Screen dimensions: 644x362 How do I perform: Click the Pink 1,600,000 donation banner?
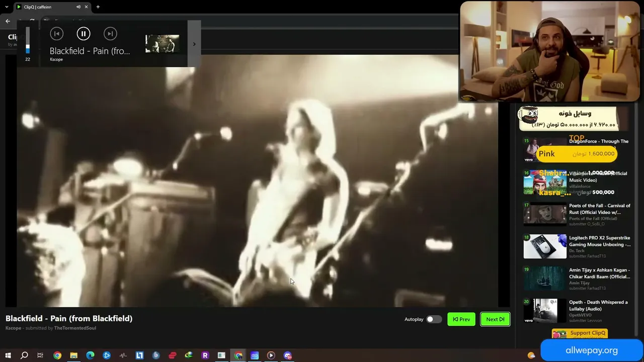tap(577, 154)
